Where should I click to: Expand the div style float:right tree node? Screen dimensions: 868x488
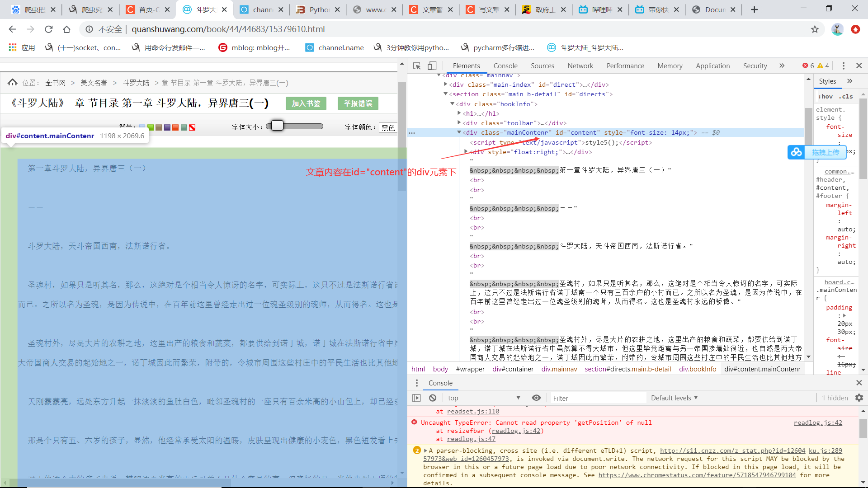[x=466, y=152]
